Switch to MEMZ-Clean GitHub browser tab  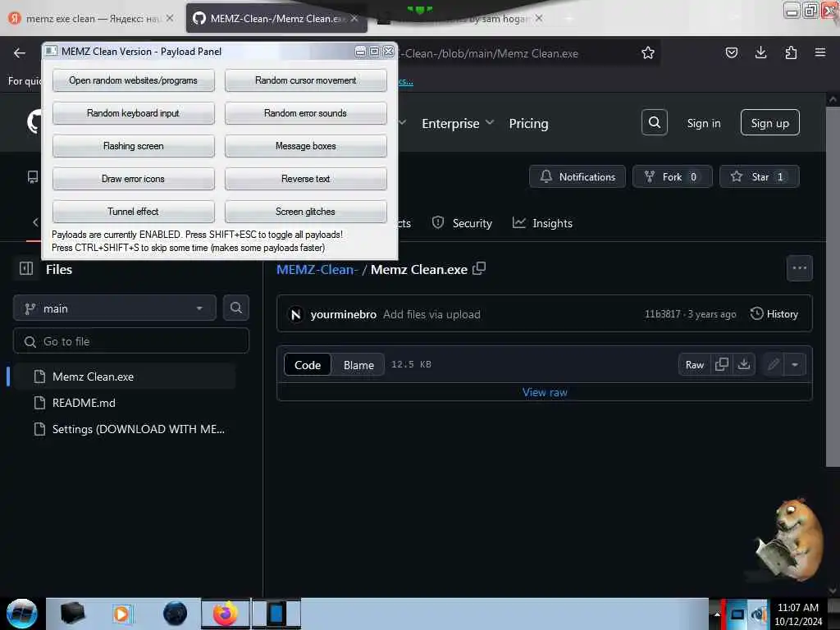276,18
